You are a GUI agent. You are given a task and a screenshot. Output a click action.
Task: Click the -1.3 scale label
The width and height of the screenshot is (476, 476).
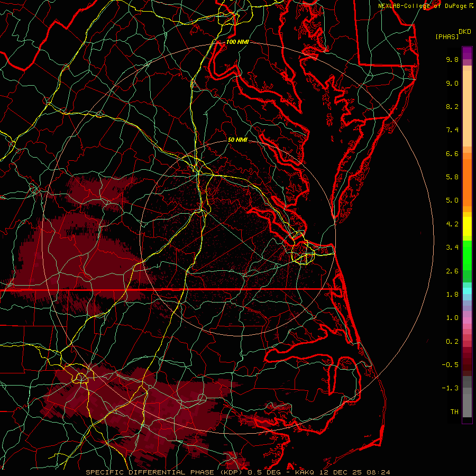[450, 388]
